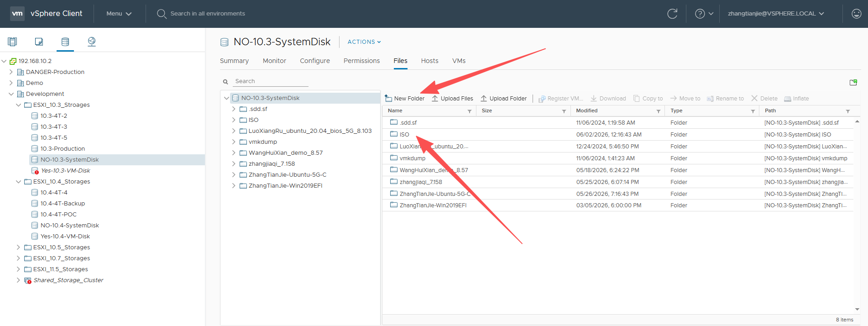The height and width of the screenshot is (326, 868).
Task: Switch to the Monitor tab
Action: (274, 61)
